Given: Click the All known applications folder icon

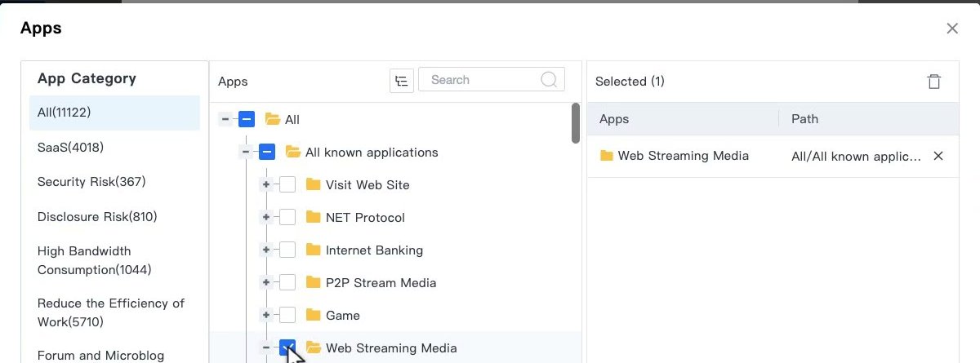Looking at the screenshot, I should click(x=293, y=152).
